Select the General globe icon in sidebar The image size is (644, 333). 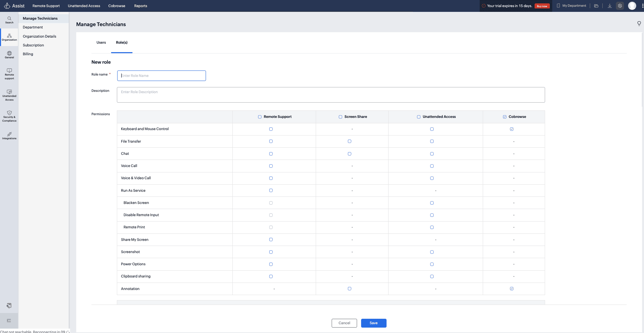9,55
